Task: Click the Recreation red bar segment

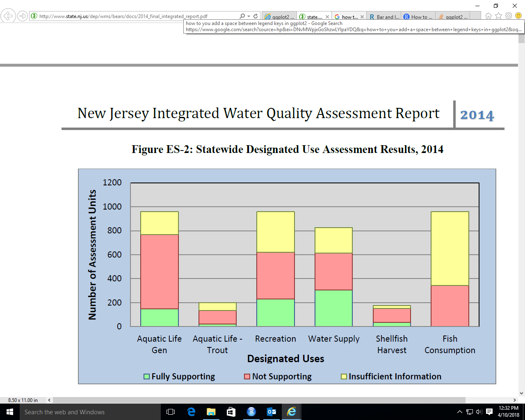Action: 276,276
